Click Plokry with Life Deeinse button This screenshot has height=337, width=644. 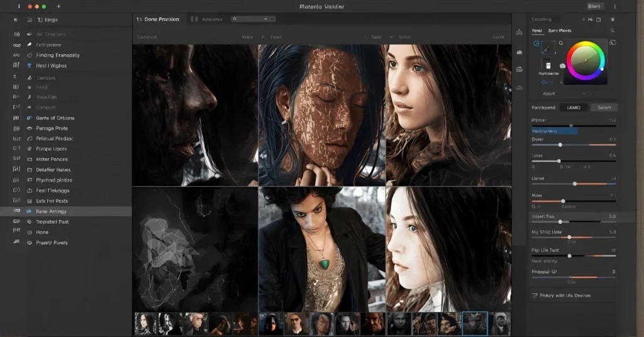(x=574, y=296)
